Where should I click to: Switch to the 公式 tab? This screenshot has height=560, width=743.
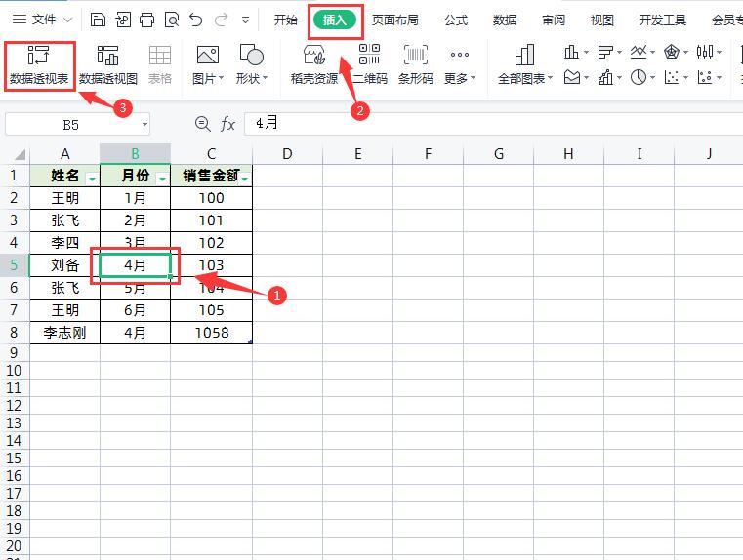pyautogui.click(x=456, y=20)
